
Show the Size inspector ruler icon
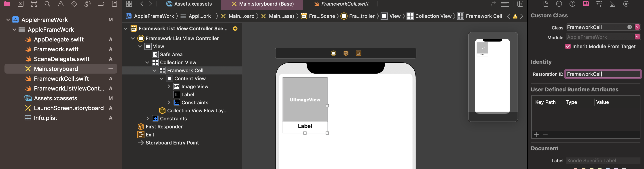(x=612, y=4)
